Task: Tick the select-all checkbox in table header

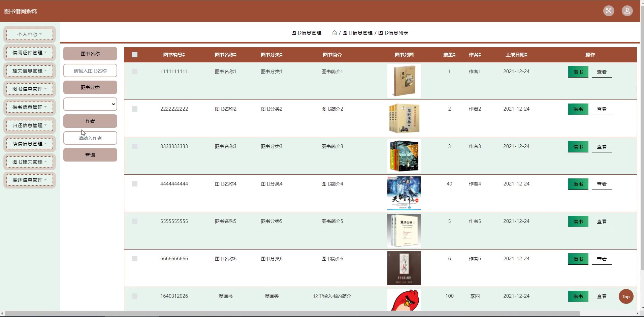Action: point(135,55)
